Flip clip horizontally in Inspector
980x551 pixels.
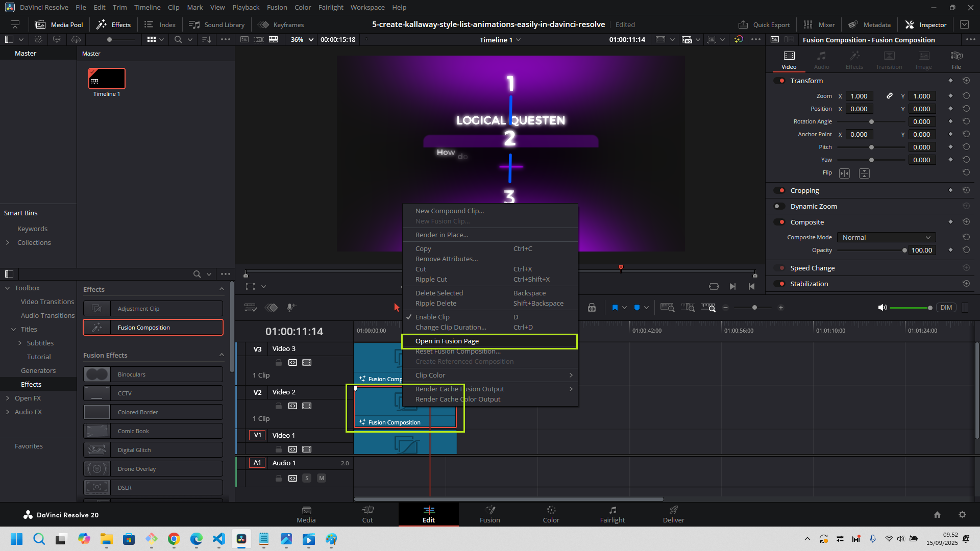844,173
